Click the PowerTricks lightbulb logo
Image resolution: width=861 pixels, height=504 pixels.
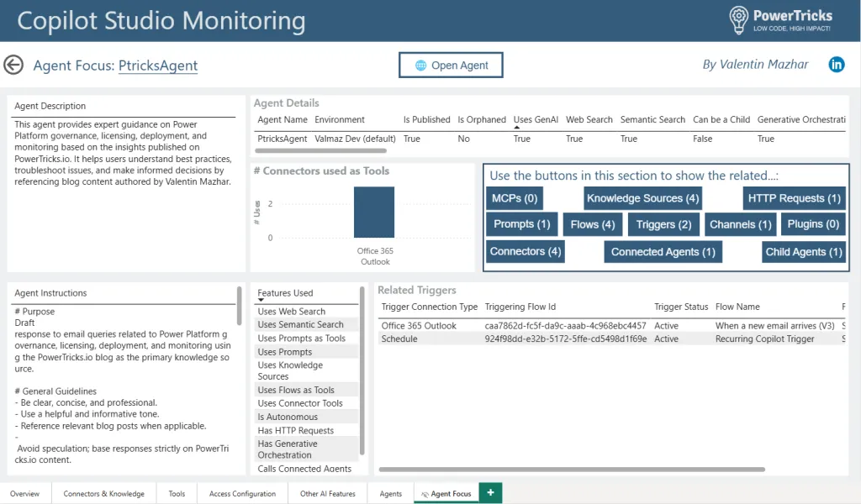[738, 20]
